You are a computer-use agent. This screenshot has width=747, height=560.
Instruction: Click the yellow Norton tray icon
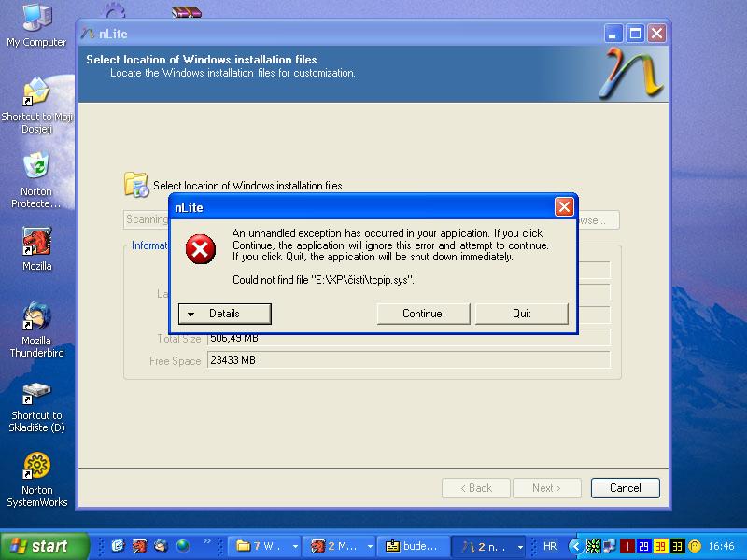pos(695,546)
